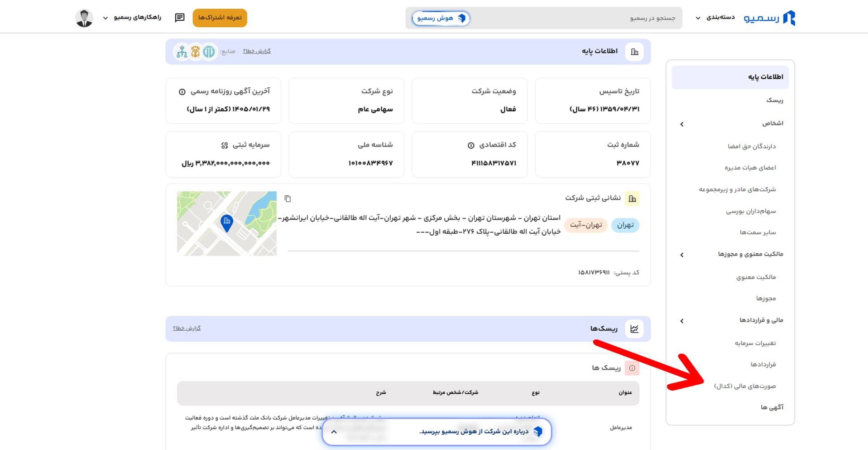Screen dimensions: 868x450
Task: Click the blue striped source logo next to منابع
Action: pos(209,52)
